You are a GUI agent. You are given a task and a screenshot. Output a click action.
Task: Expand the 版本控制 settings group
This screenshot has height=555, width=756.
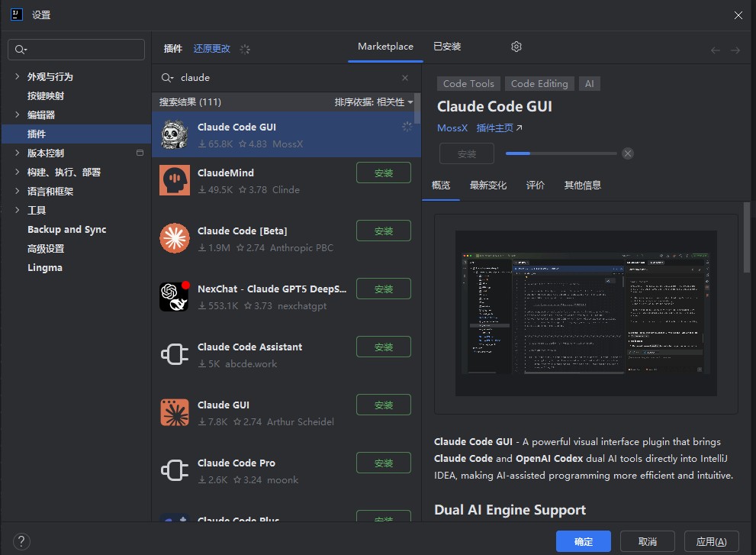pyautogui.click(x=18, y=153)
